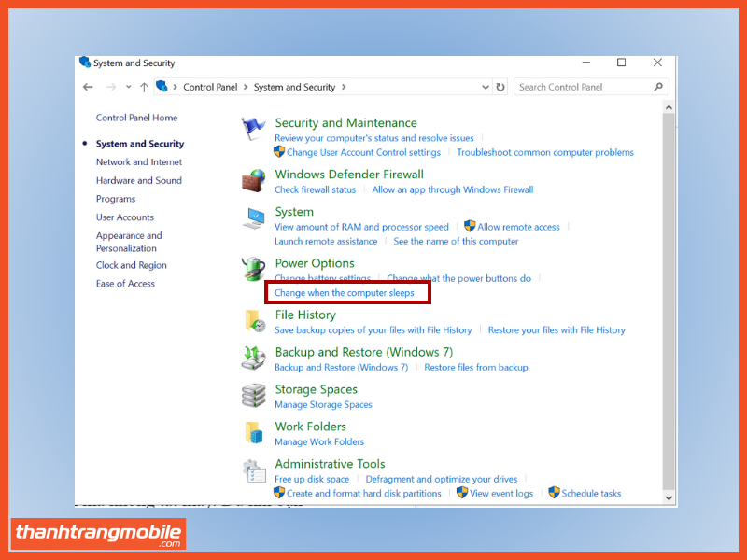The height and width of the screenshot is (560, 747).
Task: Select System and Security breadcrumb
Action: (294, 87)
